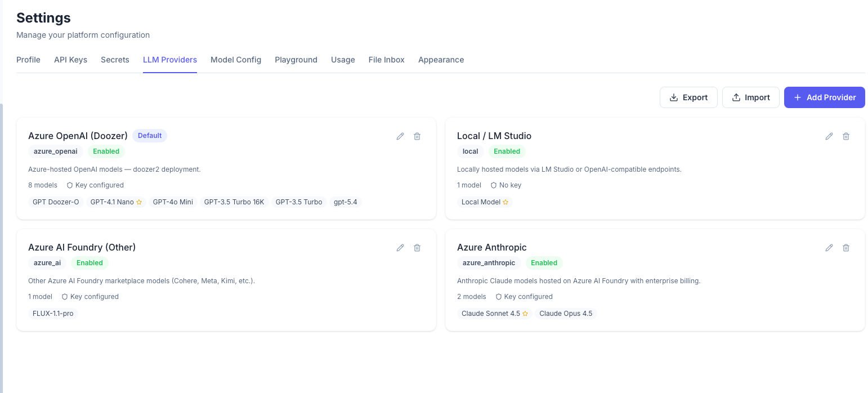
Task: Click the GPT-4o Mini model chip
Action: pos(173,202)
